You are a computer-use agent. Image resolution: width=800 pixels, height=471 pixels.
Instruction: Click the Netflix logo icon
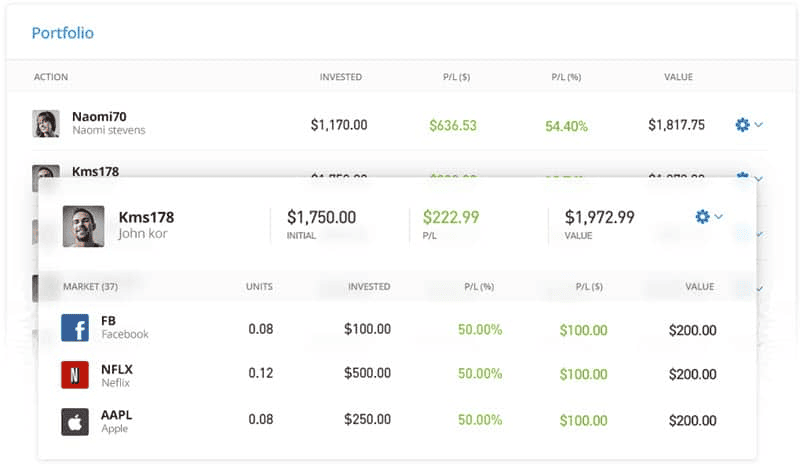coord(75,374)
